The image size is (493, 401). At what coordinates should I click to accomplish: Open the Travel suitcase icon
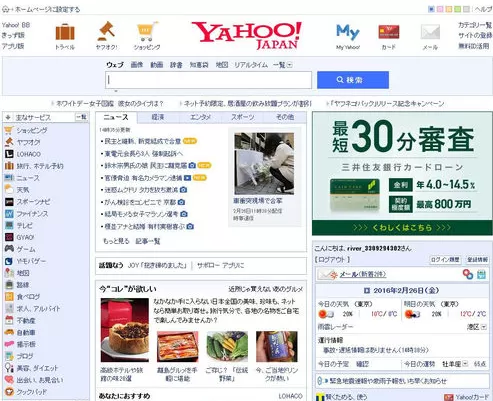tap(65, 32)
